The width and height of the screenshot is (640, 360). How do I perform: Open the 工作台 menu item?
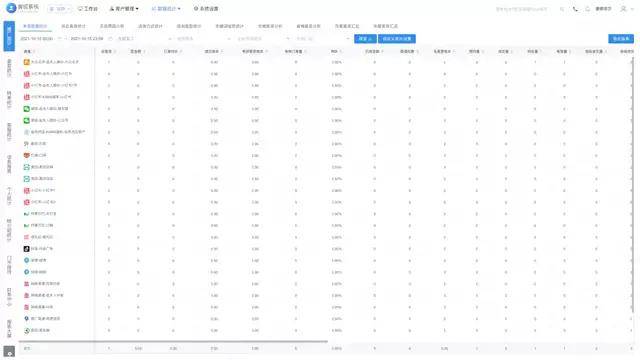88,9
